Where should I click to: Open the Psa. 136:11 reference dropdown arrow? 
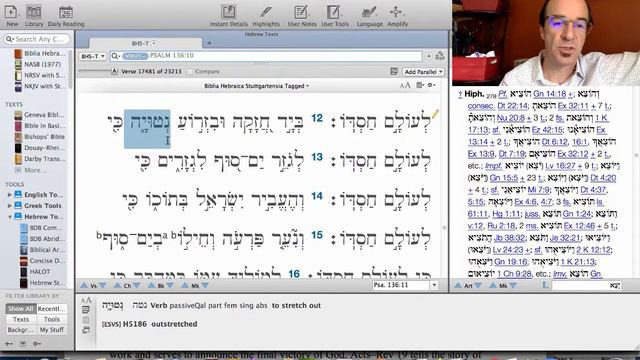[434, 285]
